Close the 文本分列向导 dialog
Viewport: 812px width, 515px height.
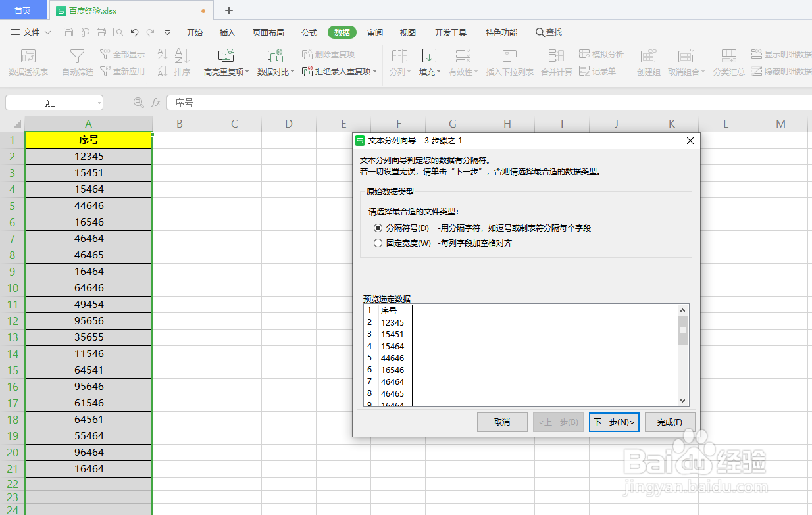pyautogui.click(x=690, y=141)
